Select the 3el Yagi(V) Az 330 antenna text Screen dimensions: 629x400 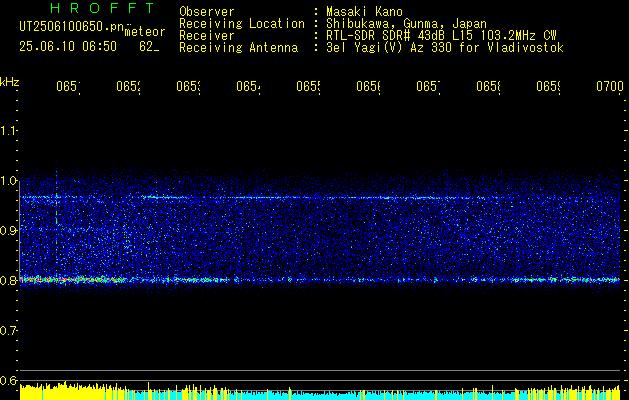(445, 48)
